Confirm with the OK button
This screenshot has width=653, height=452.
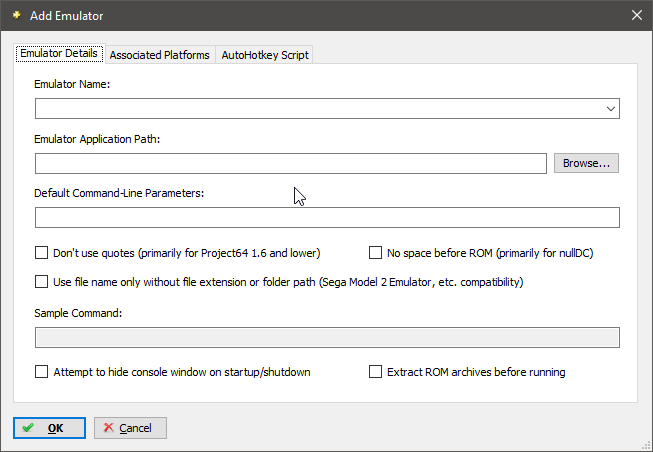[x=49, y=428]
